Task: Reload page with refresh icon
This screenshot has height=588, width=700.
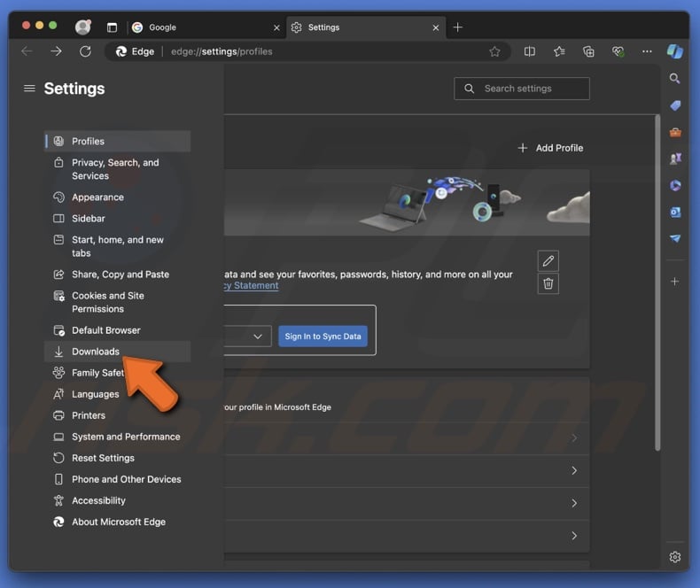Action: (x=85, y=51)
